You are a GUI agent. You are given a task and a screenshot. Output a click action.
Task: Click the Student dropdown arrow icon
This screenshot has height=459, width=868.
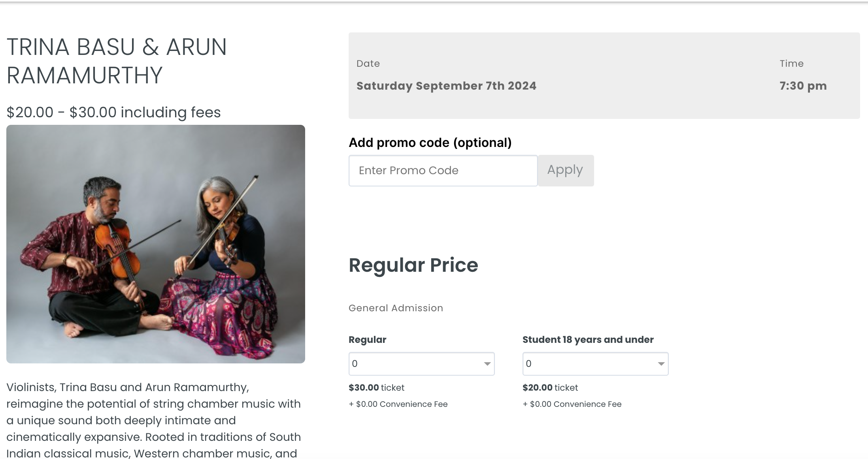[661, 364]
